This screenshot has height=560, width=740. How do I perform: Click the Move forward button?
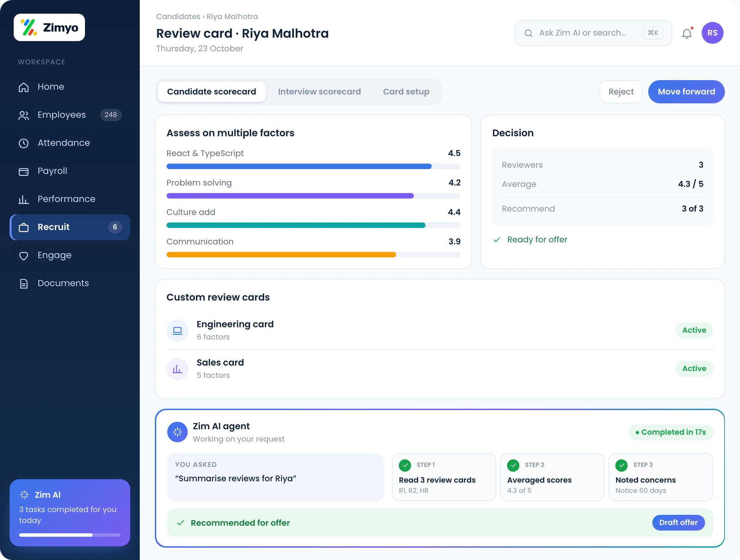(686, 92)
